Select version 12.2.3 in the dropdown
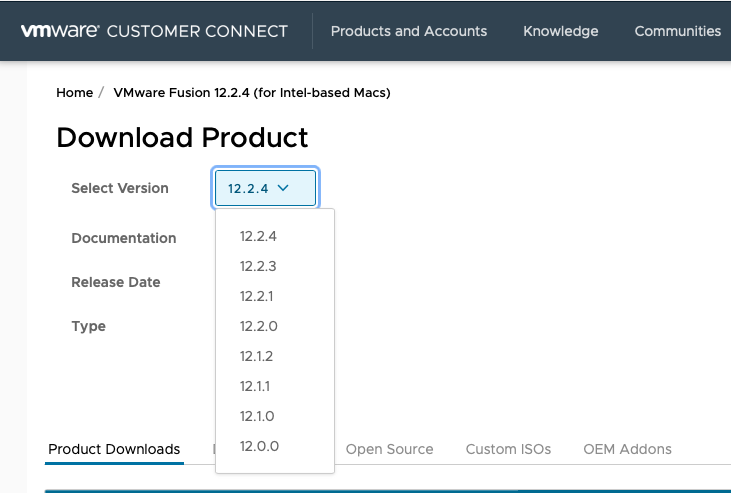 click(x=258, y=267)
